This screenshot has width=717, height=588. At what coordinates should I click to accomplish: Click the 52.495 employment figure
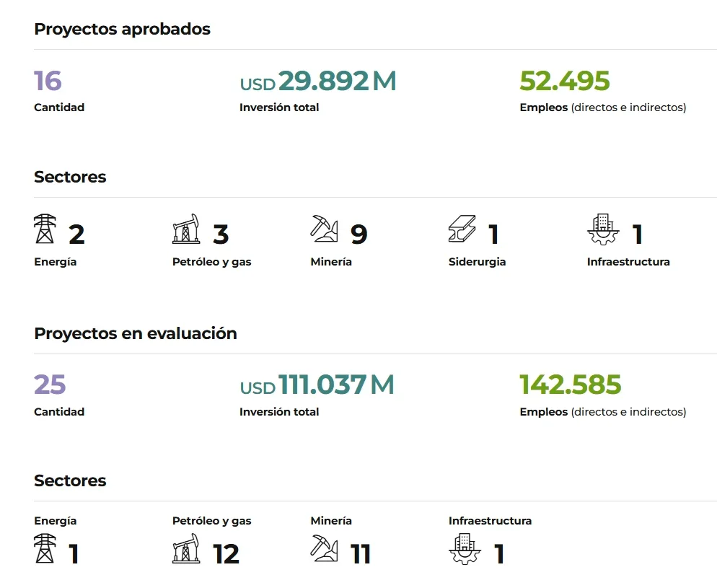pos(565,81)
